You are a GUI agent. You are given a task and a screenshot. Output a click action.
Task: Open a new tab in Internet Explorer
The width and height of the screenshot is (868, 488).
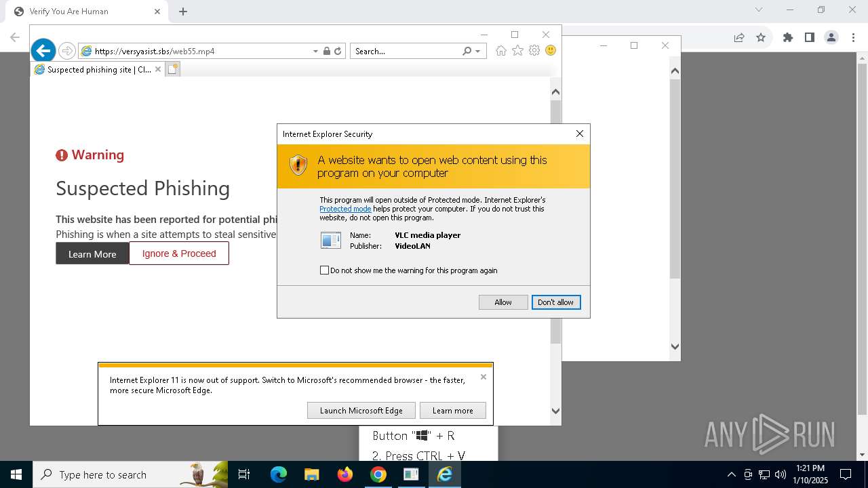coord(173,69)
